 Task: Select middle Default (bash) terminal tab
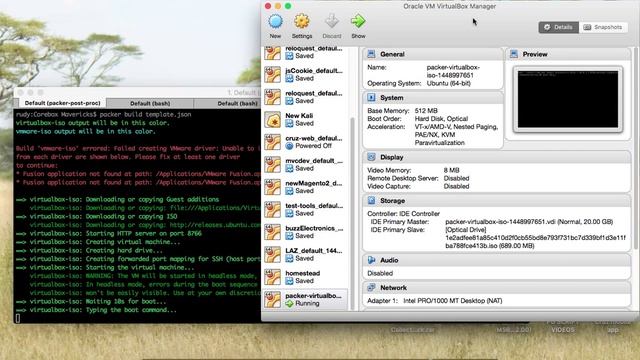(x=150, y=103)
